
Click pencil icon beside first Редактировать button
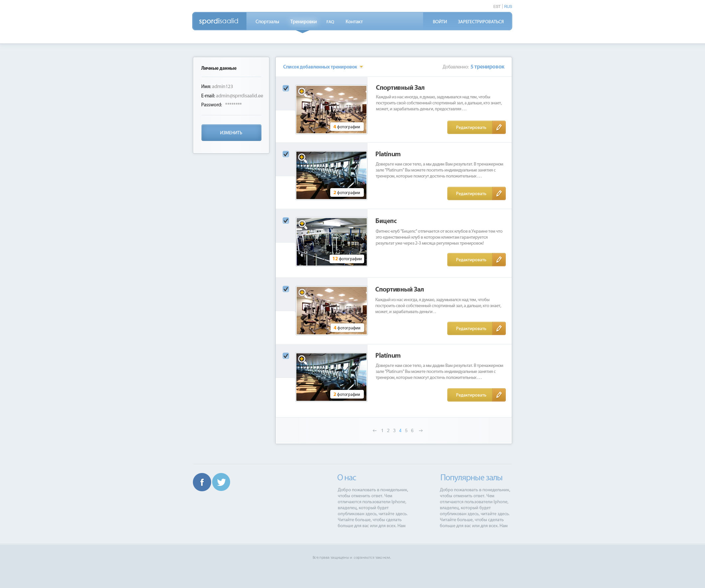click(x=499, y=127)
